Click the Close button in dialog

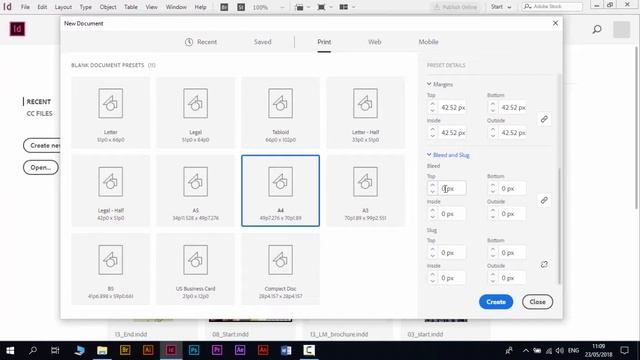[538, 302]
